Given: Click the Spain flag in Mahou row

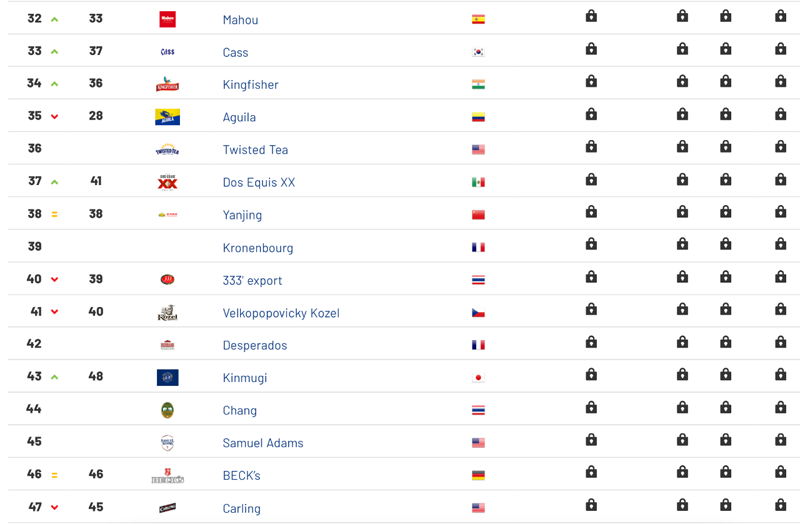Looking at the screenshot, I should 478,19.
